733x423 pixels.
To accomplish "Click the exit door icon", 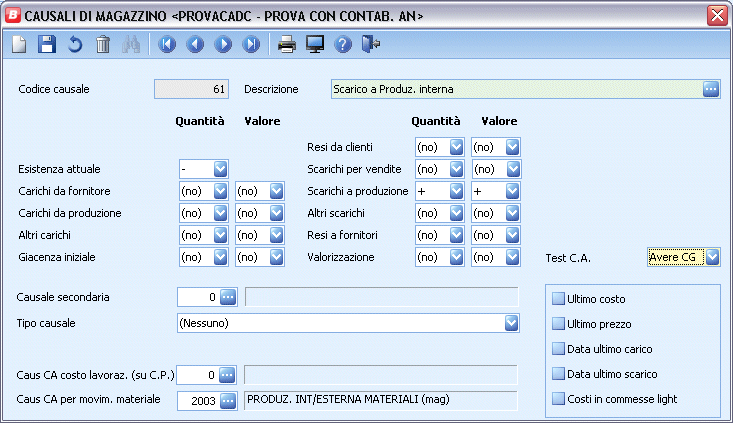I will (x=371, y=44).
